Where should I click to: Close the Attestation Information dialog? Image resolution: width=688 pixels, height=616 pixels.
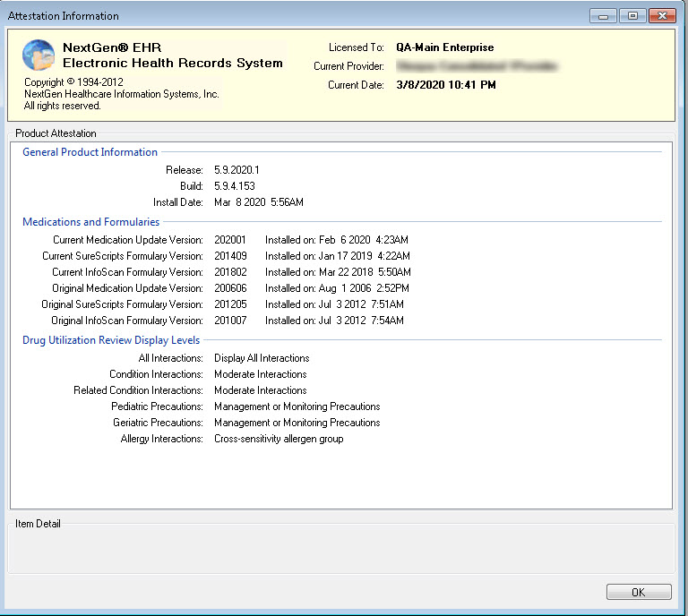[x=662, y=16]
